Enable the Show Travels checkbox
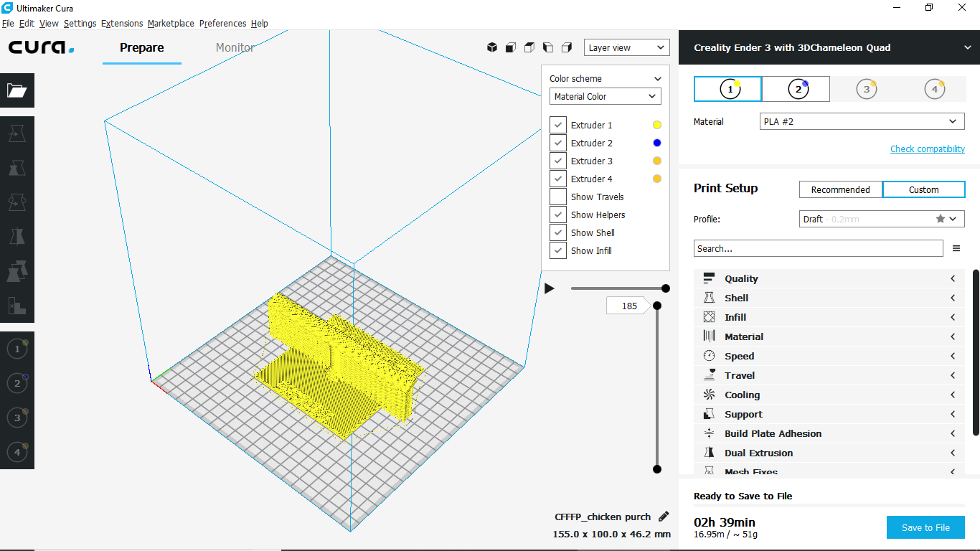The image size is (980, 551). click(x=558, y=197)
